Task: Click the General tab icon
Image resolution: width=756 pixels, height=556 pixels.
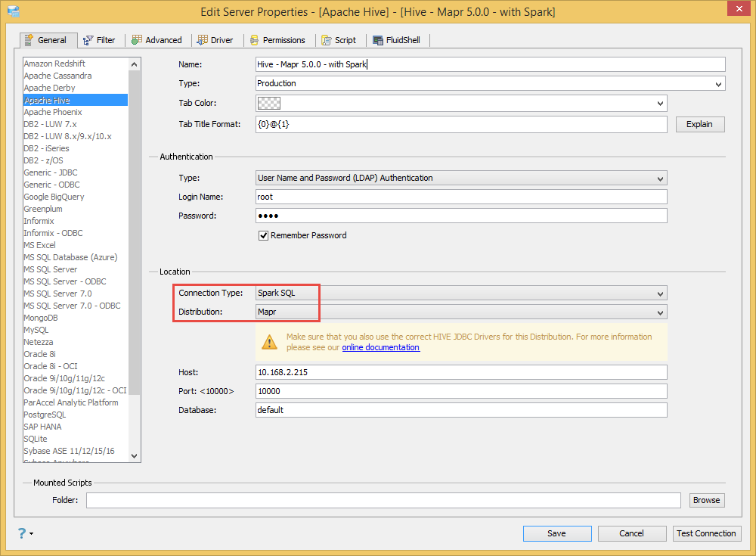Action: pos(29,40)
